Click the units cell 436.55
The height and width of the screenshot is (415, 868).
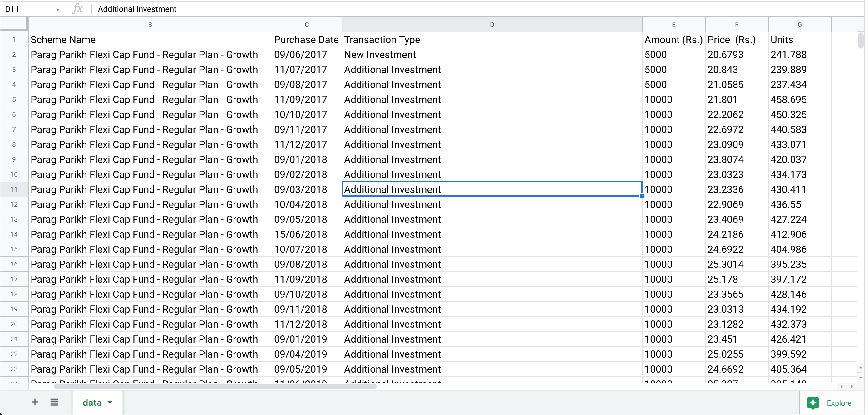tap(800, 204)
